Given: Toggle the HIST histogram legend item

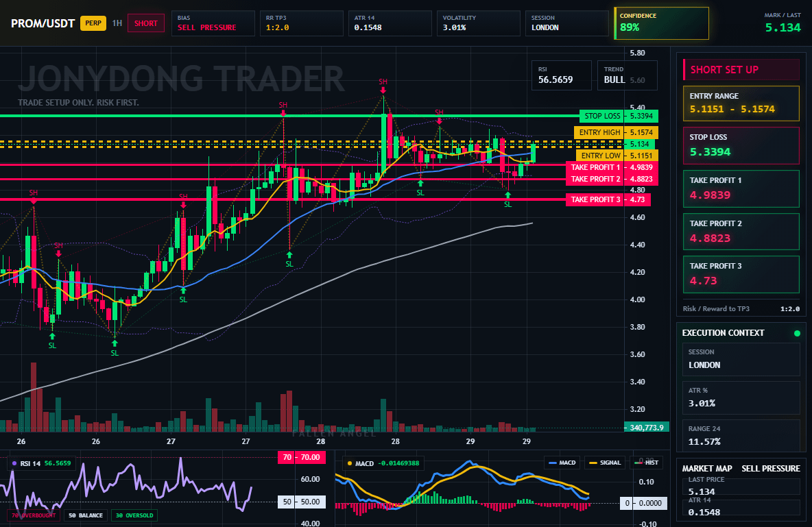Looking at the screenshot, I should 646,463.
